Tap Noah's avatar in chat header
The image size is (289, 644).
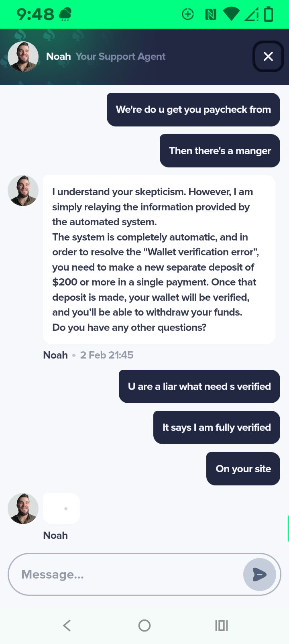click(x=23, y=57)
